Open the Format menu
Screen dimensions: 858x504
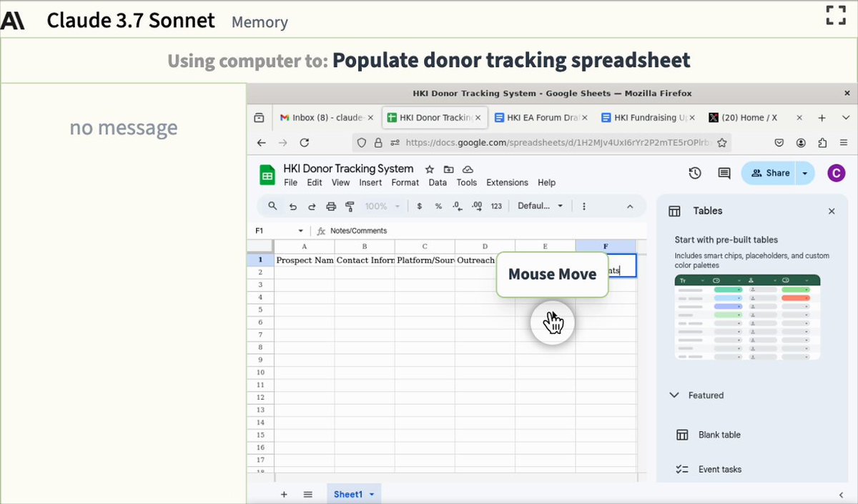click(405, 182)
